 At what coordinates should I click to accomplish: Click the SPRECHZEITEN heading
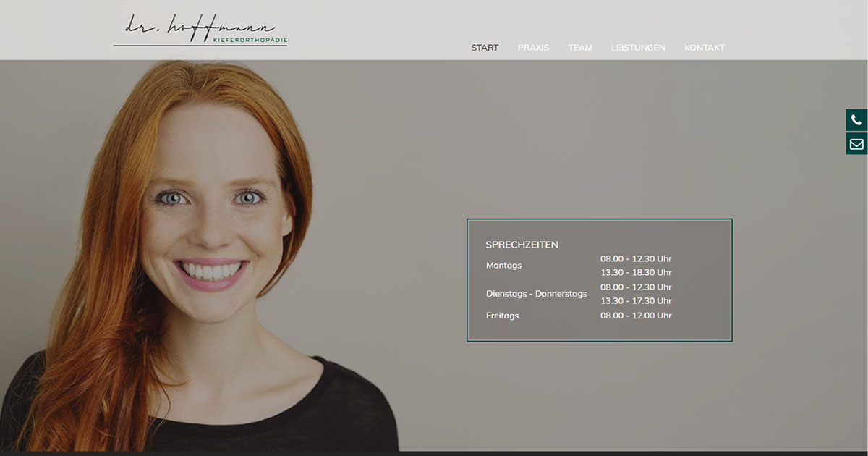[x=522, y=245]
